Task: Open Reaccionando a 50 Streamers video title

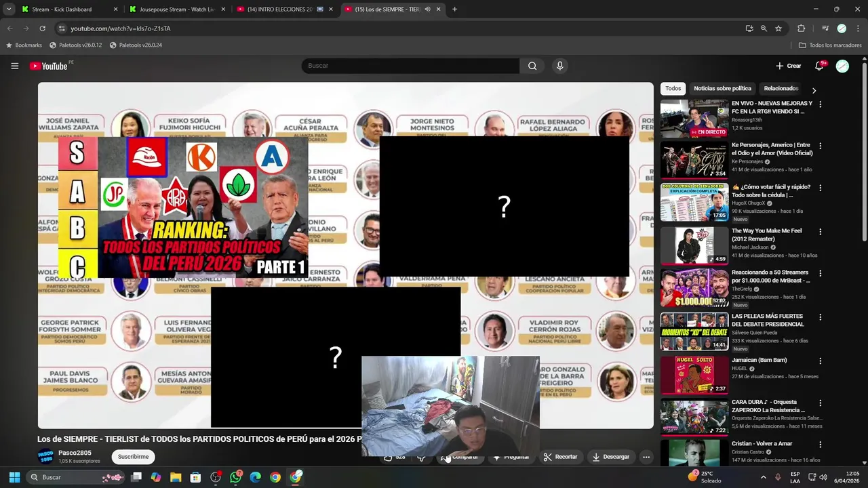Action: point(771,277)
